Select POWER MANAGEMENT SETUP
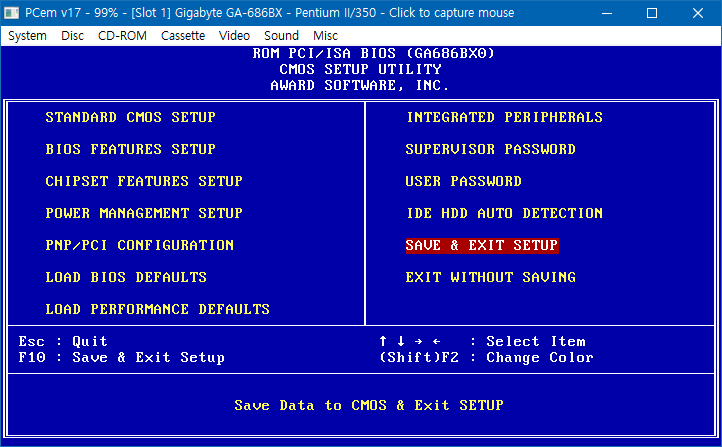 pyautogui.click(x=144, y=213)
